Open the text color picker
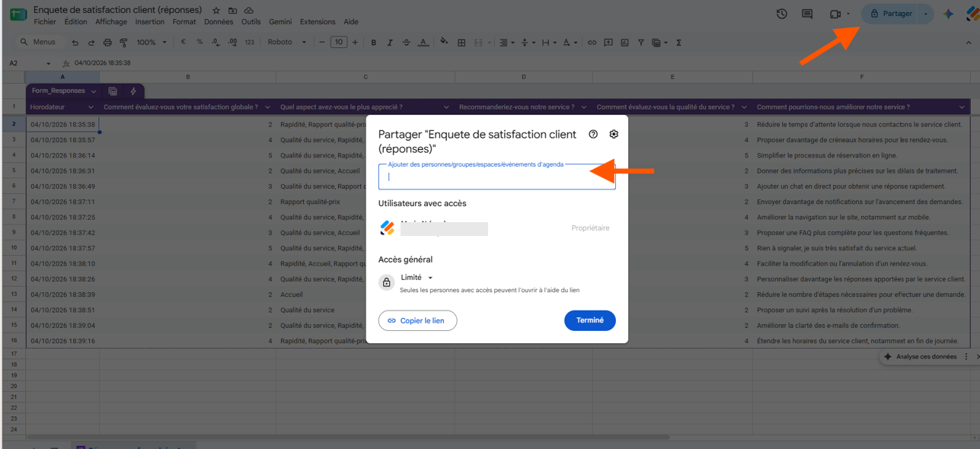Image resolution: width=980 pixels, height=449 pixels. [x=423, y=43]
